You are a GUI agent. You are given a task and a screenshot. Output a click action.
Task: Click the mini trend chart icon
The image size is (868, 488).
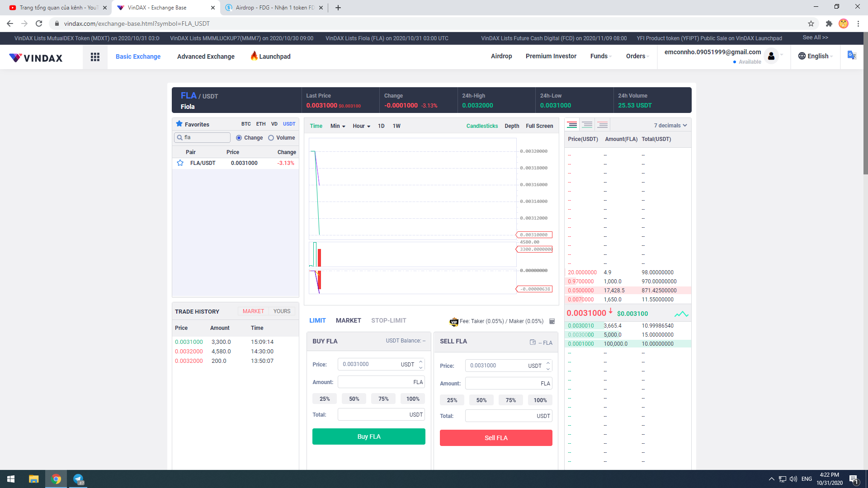coord(681,314)
